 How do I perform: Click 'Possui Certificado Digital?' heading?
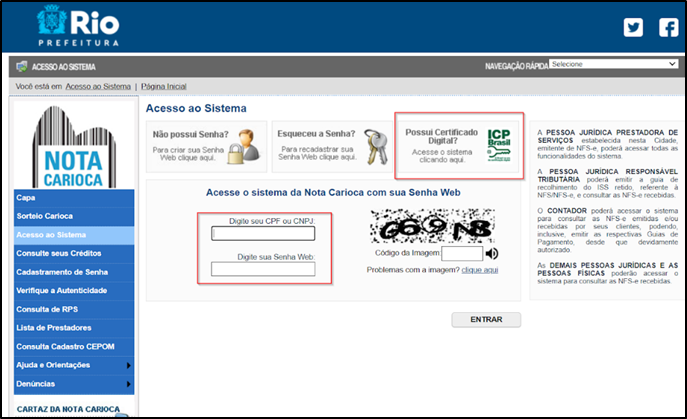442,136
